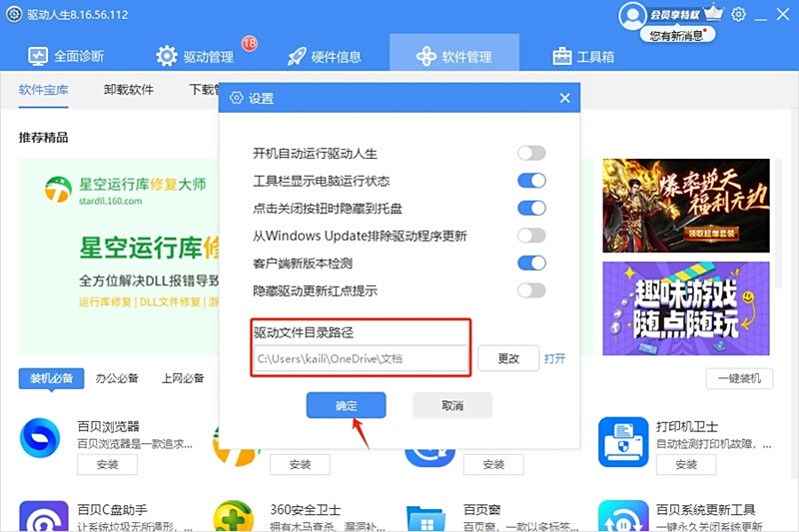
Task: Select the 办公必备 category tab
Action: tap(117, 378)
